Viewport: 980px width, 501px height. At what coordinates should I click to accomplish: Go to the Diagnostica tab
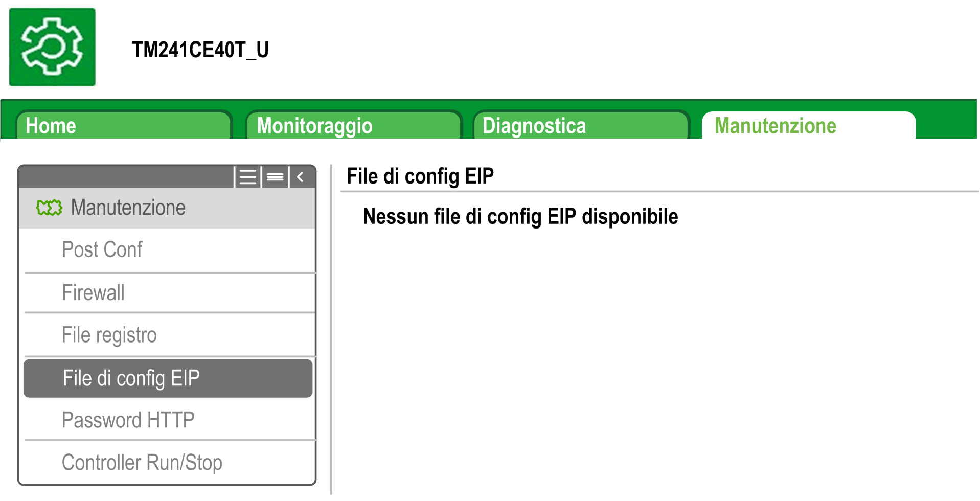point(580,126)
